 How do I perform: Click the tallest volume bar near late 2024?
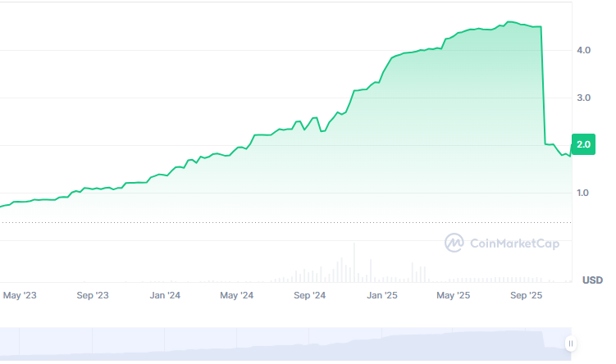click(x=354, y=262)
